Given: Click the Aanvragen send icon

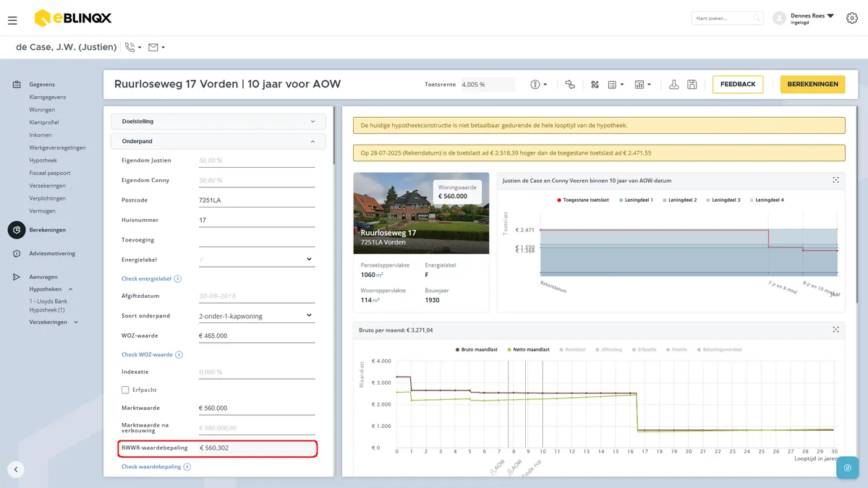Looking at the screenshot, I should 17,277.
